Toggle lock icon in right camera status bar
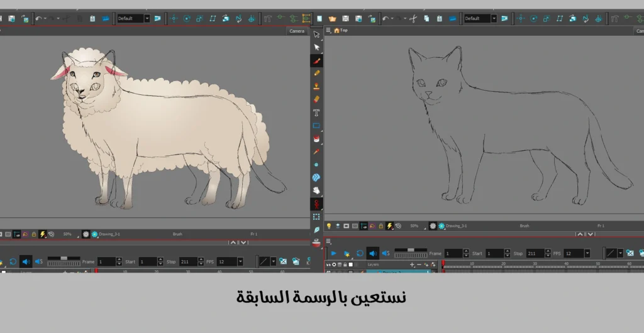This screenshot has width=644, height=333. [x=380, y=226]
